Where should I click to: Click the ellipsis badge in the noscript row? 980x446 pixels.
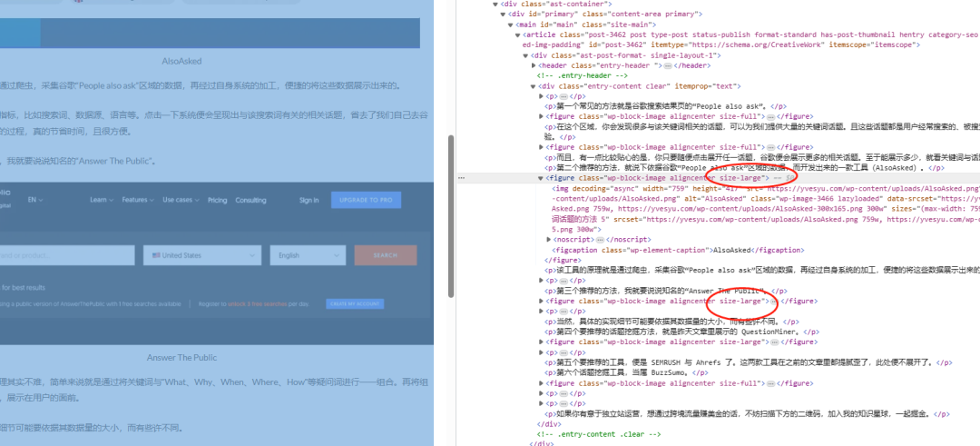coord(600,240)
